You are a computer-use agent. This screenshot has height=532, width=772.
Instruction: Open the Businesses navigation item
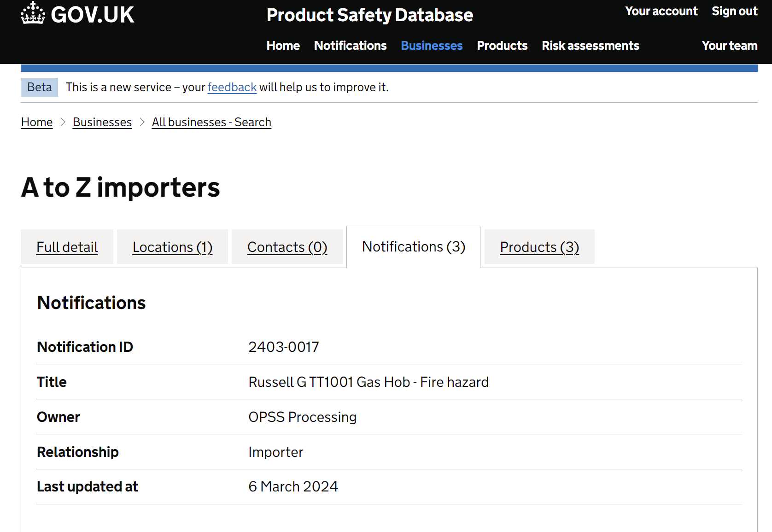pyautogui.click(x=432, y=46)
